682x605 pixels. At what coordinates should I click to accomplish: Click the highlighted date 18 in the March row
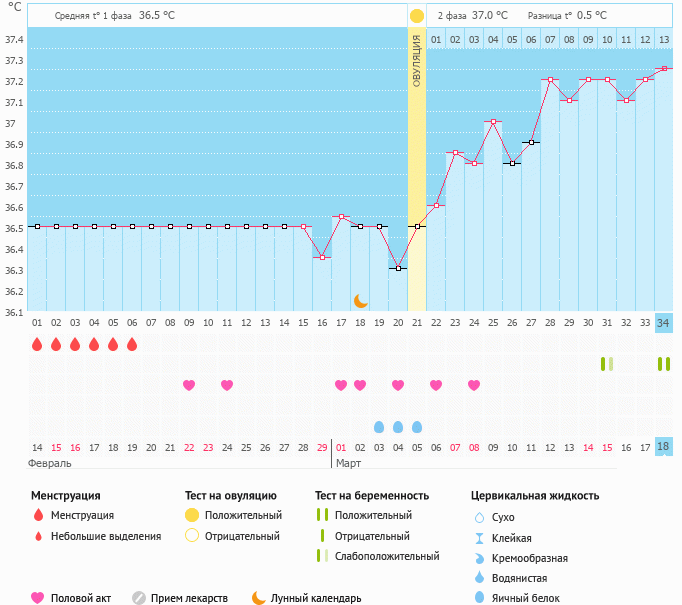[663, 447]
